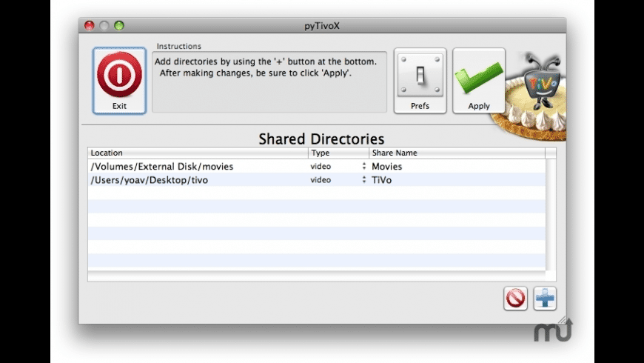644x363 pixels.
Task: Open the type dropdown for TiVo row
Action: pos(363,180)
